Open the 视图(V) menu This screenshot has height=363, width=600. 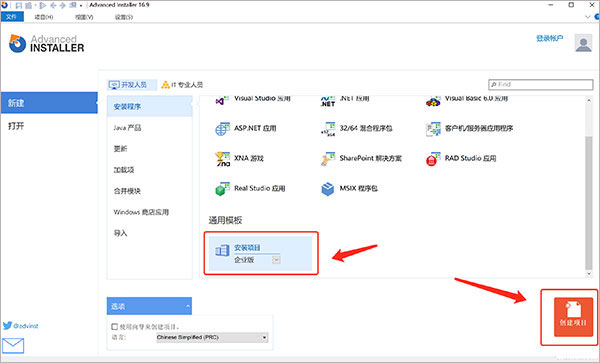[84, 17]
